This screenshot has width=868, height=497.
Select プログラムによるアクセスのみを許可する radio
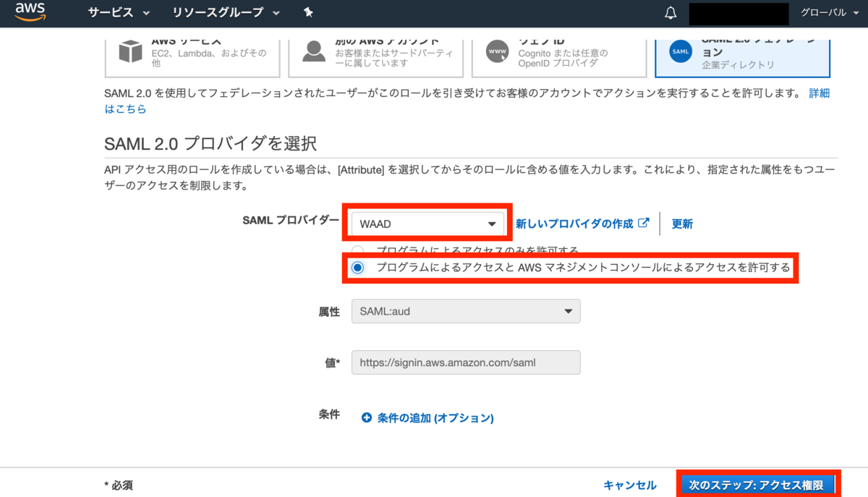pos(357,250)
